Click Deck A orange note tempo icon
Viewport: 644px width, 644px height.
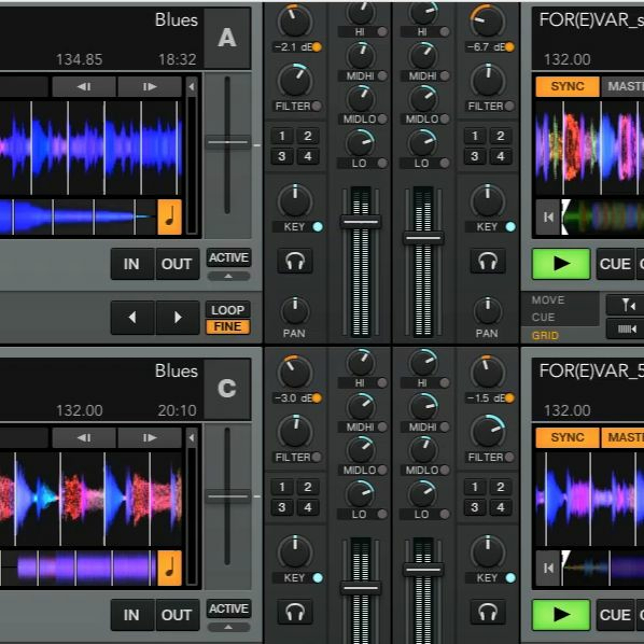coord(170,217)
